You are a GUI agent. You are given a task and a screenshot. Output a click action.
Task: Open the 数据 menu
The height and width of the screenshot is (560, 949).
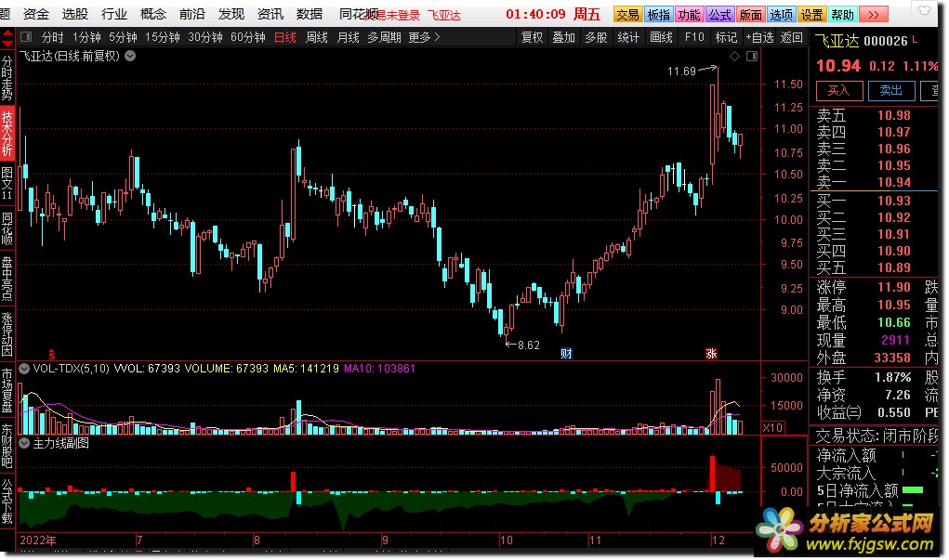310,14
